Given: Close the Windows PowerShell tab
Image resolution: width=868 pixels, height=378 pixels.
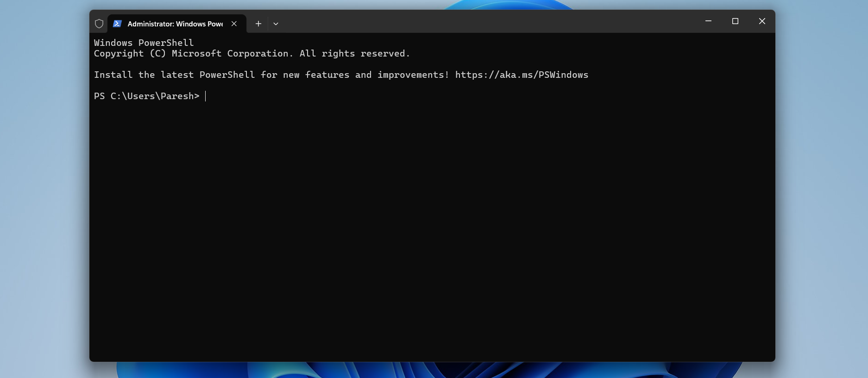Looking at the screenshot, I should tap(234, 24).
